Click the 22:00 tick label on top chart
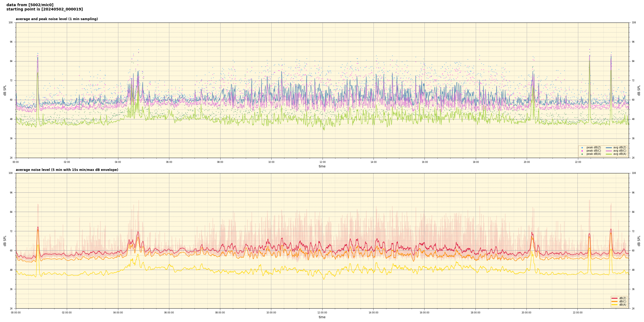 (x=578, y=162)
